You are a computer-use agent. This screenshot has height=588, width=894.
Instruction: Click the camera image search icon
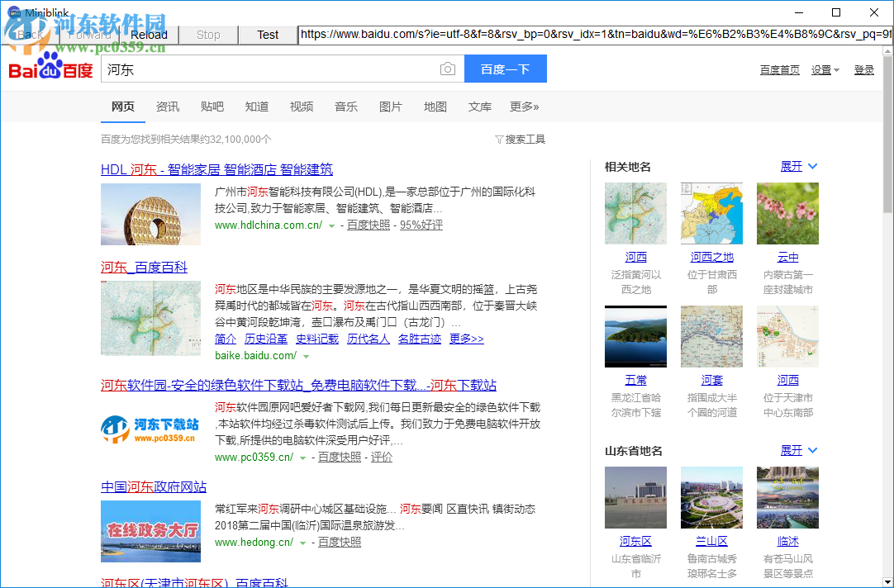point(447,69)
